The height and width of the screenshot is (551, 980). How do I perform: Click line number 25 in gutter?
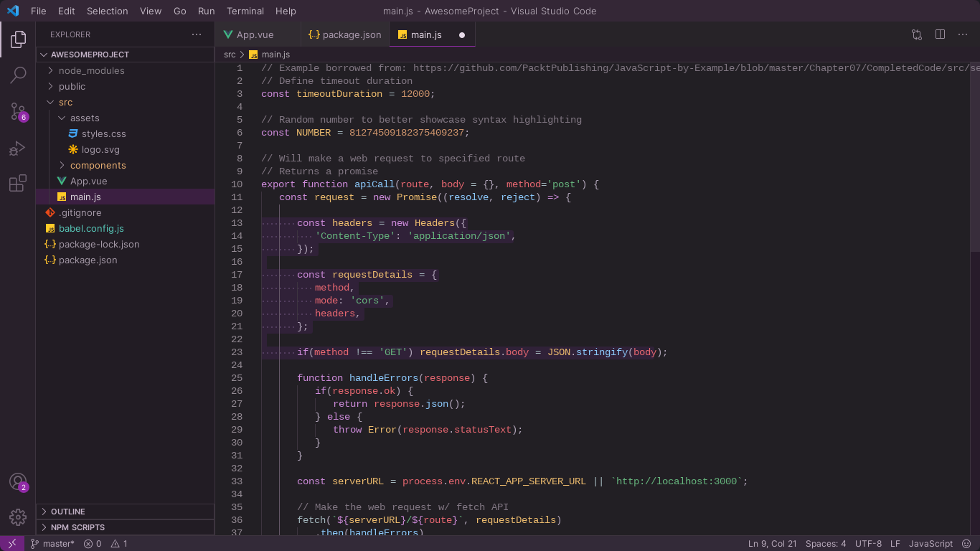click(x=237, y=378)
